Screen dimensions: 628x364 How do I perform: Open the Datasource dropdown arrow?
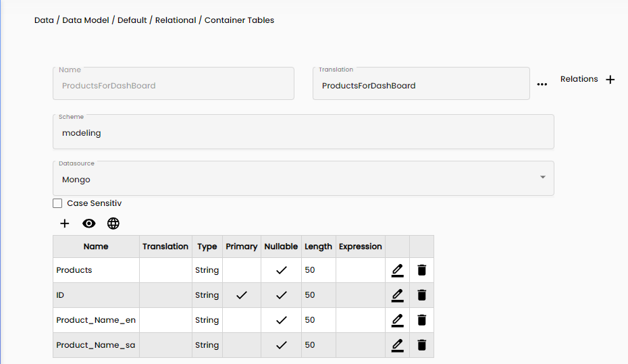pyautogui.click(x=543, y=178)
